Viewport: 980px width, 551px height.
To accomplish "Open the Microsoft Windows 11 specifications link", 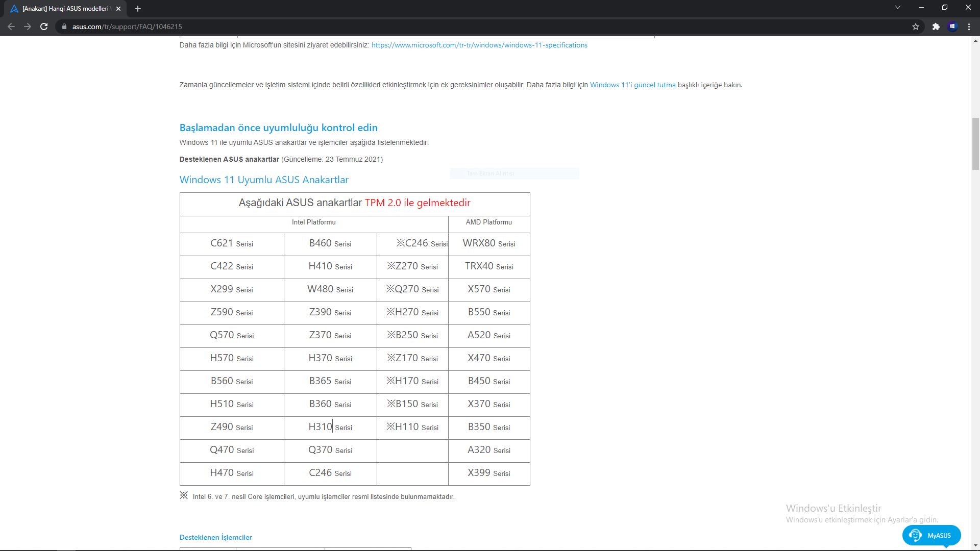I will pyautogui.click(x=479, y=45).
